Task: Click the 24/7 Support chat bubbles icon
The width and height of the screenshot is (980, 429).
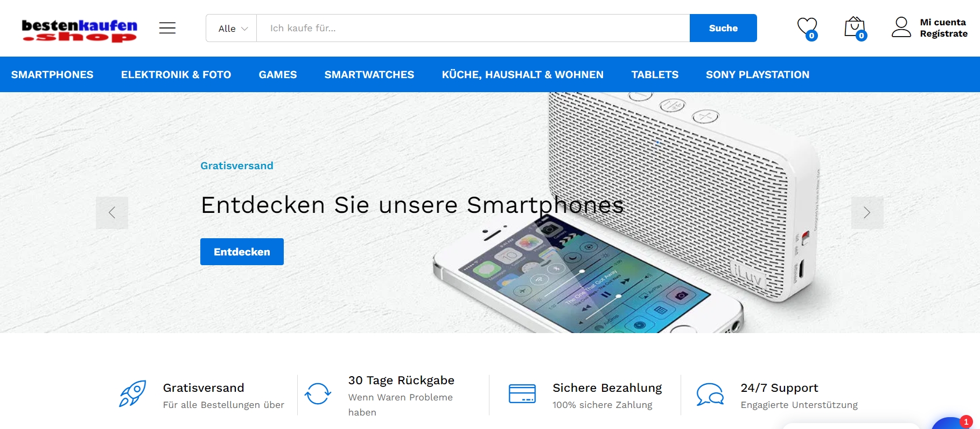Action: pyautogui.click(x=710, y=394)
